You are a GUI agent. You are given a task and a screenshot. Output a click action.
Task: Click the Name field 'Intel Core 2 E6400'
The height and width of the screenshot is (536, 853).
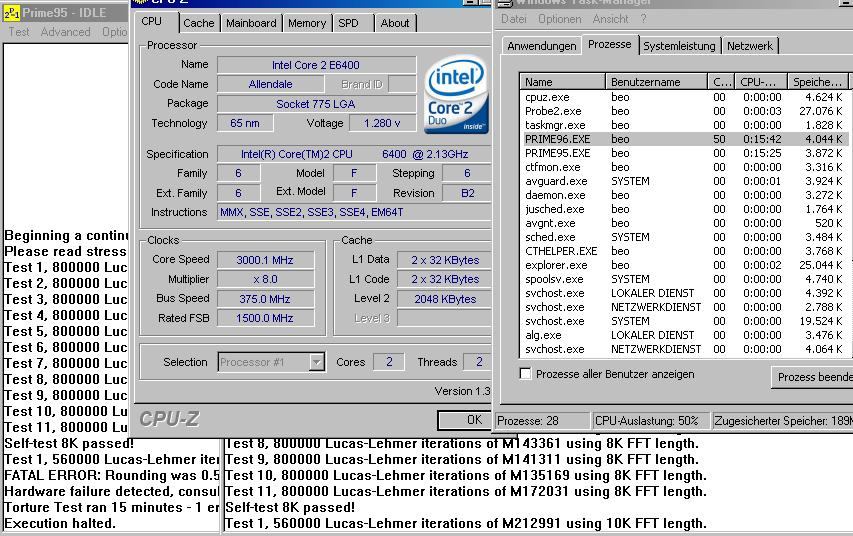316,65
